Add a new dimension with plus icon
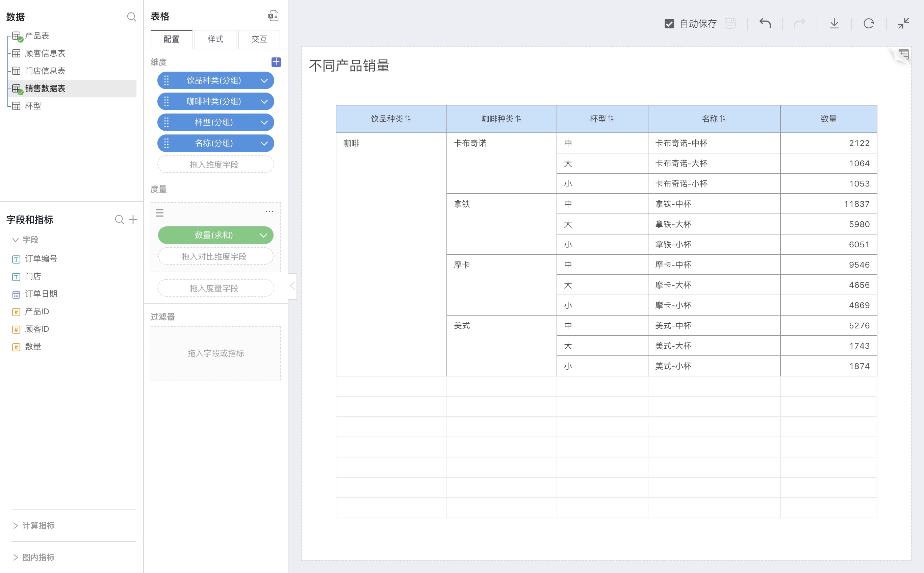924x573 pixels. point(276,62)
